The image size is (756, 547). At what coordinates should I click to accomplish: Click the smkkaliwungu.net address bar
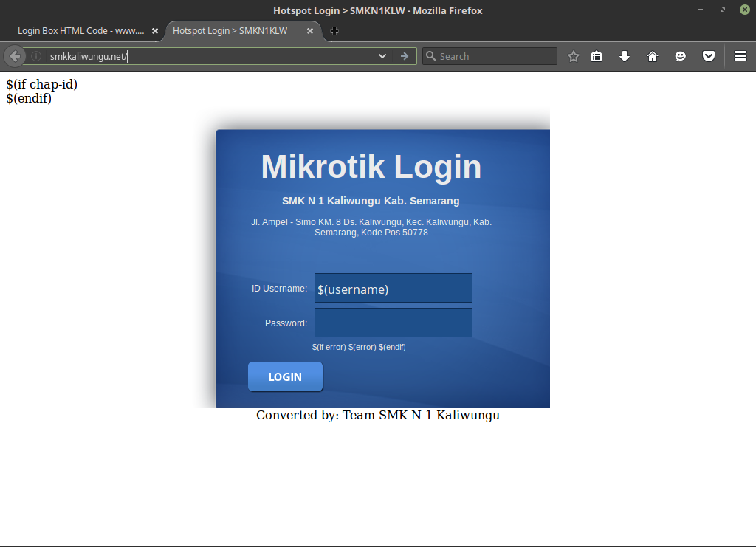pyautogui.click(x=185, y=55)
